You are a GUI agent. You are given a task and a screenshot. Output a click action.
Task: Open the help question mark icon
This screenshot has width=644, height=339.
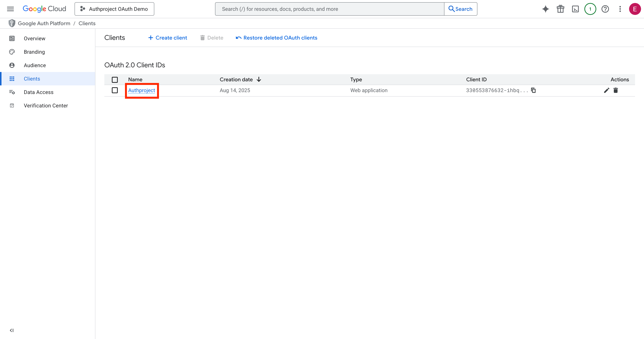coord(605,9)
